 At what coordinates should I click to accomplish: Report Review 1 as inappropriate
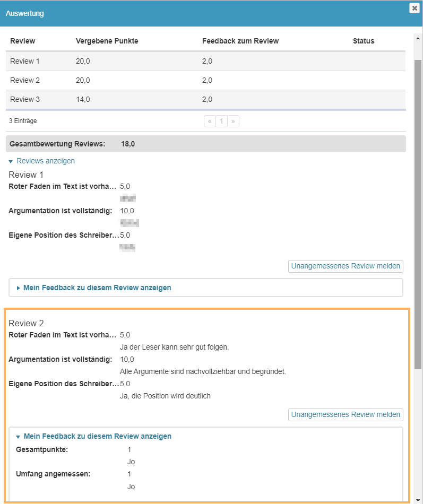346,266
